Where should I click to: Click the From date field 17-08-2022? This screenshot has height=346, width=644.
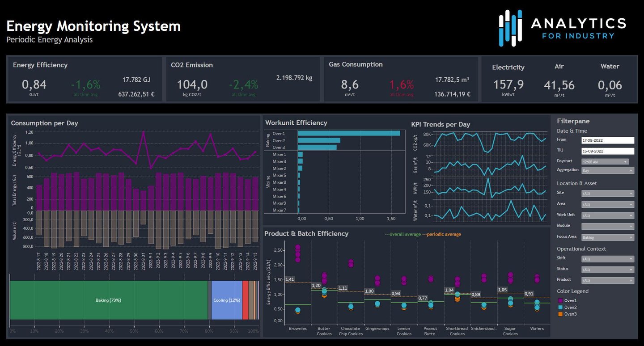pyautogui.click(x=608, y=140)
